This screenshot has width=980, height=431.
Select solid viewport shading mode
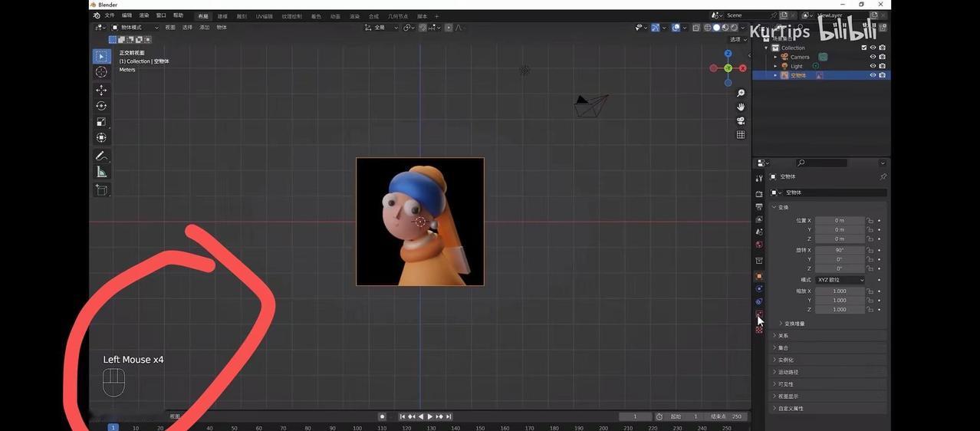click(x=716, y=28)
